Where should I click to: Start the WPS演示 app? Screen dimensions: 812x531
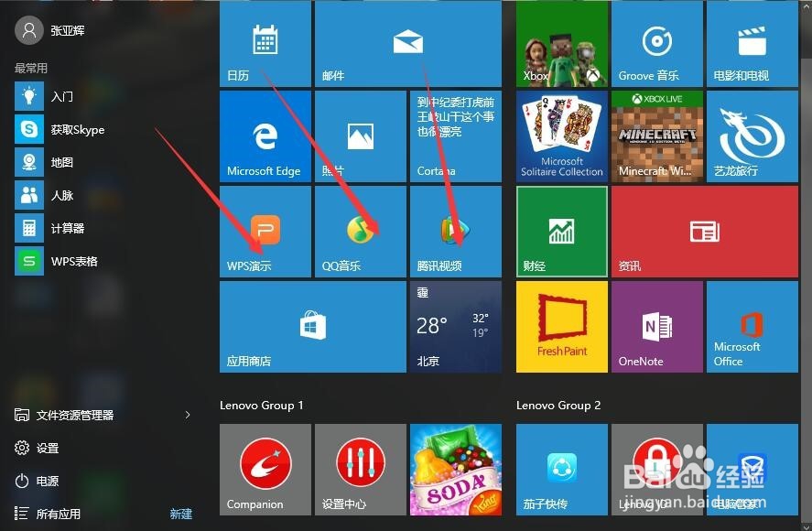pyautogui.click(x=265, y=231)
